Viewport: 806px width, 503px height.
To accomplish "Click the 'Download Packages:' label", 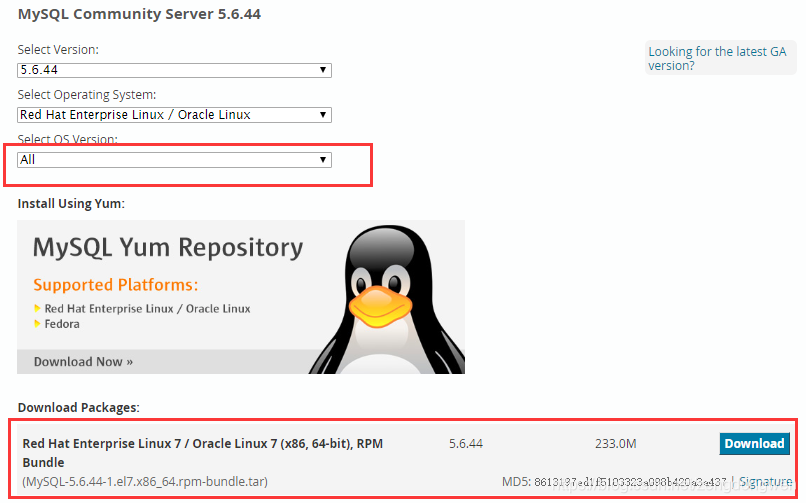I will click(79, 407).
